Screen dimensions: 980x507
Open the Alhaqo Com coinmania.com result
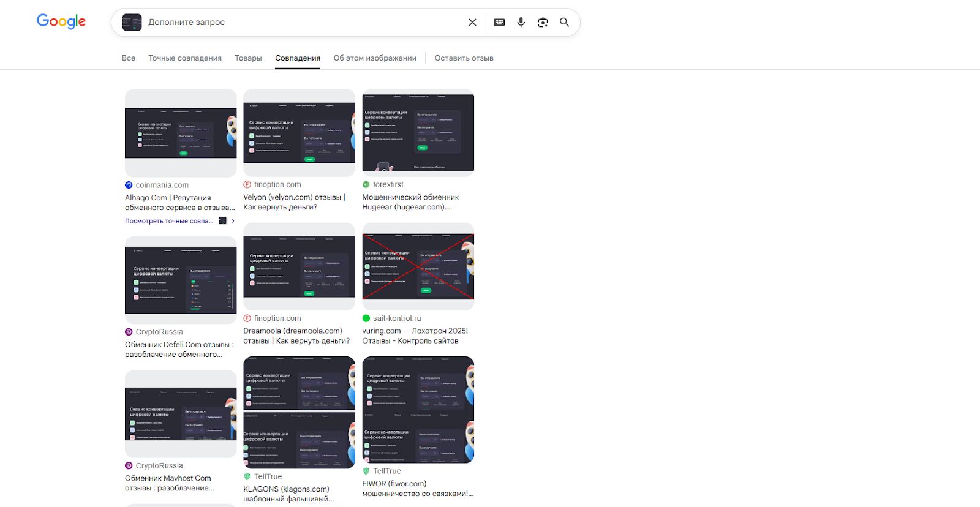pos(180,203)
